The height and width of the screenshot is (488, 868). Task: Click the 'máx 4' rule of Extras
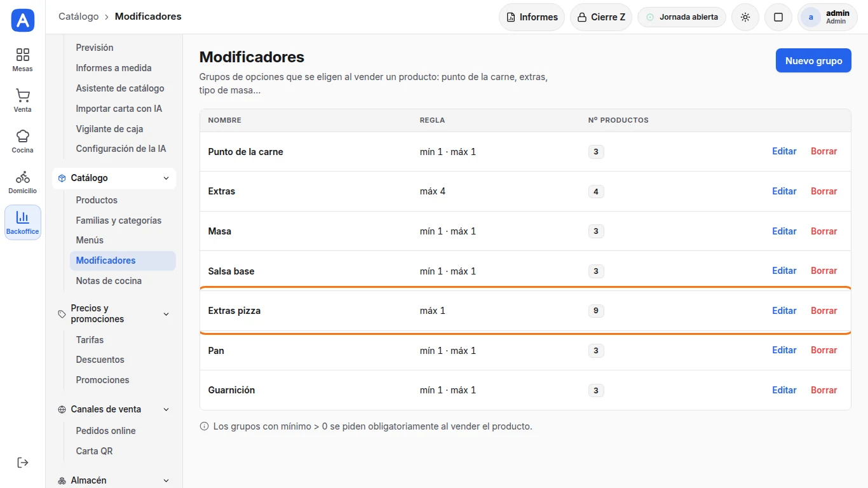(x=433, y=191)
